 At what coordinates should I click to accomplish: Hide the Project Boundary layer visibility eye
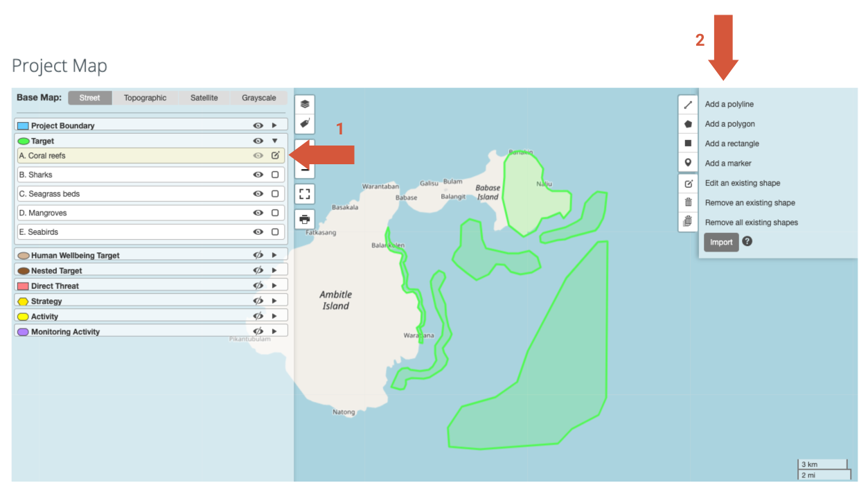[x=258, y=125]
